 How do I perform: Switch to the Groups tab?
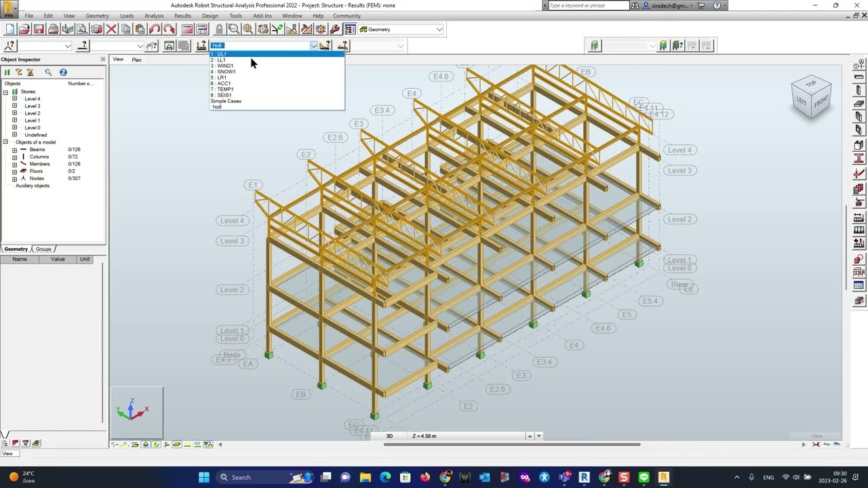[x=43, y=249]
